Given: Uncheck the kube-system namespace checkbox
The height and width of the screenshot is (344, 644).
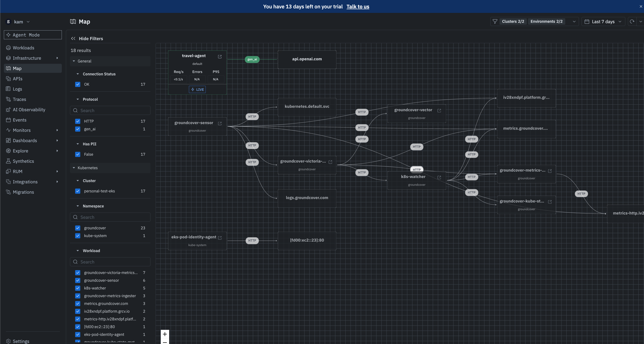Looking at the screenshot, I should tap(78, 236).
